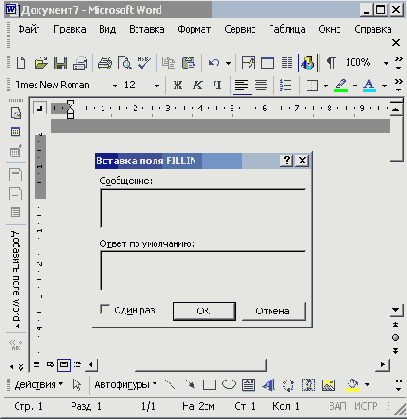Viewport: 407px width, 419px height.
Task: Run spelling check icon in toolbar
Action: coord(144,63)
